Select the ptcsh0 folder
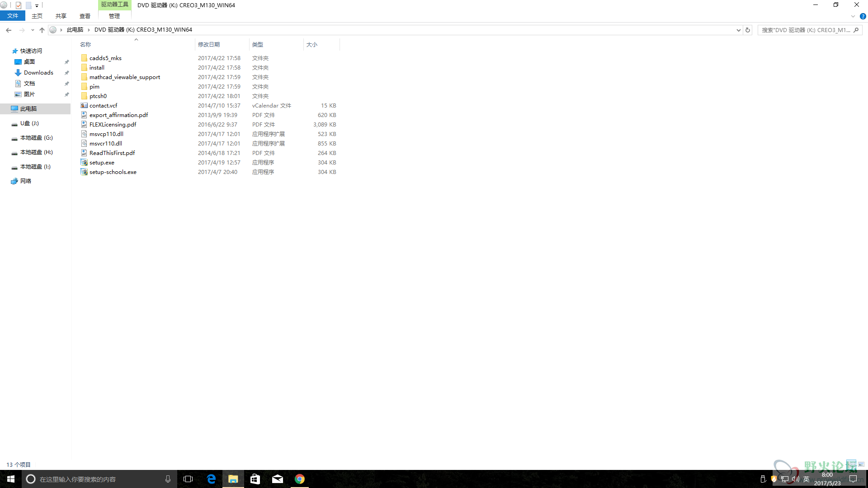Screen dimensions: 868x488 click(x=98, y=96)
